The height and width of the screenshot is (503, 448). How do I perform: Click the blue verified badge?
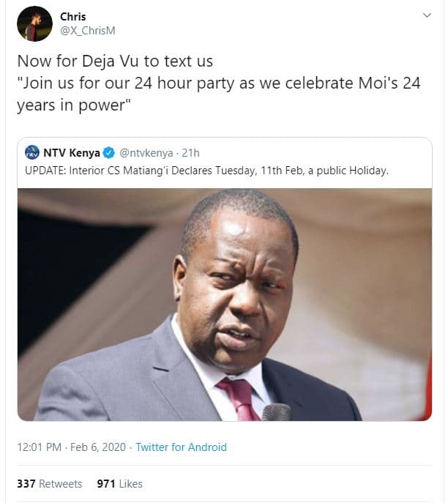tap(108, 152)
